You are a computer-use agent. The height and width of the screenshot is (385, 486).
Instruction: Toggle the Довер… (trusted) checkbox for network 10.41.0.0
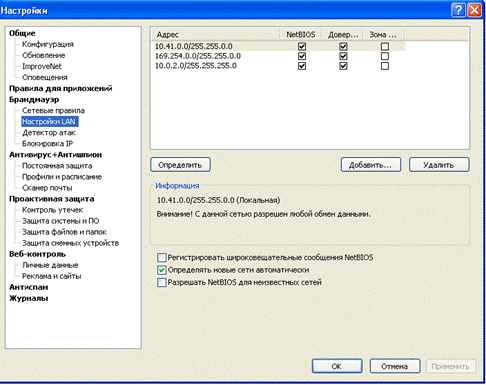(343, 46)
